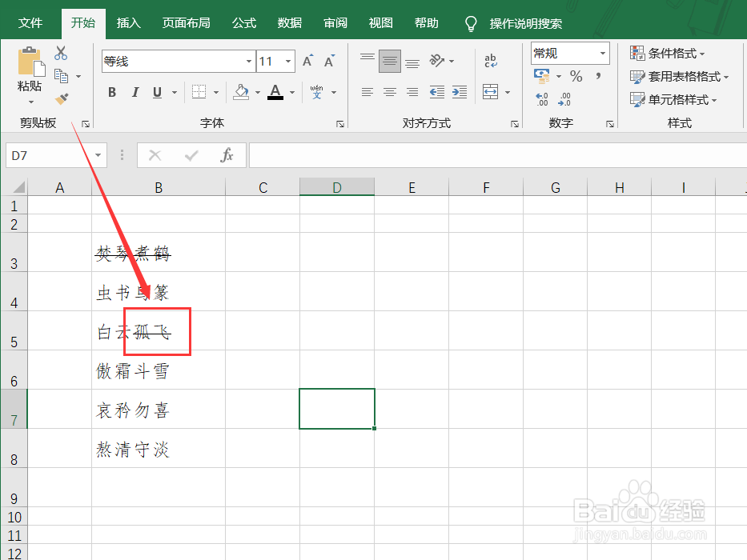This screenshot has width=747, height=560.
Task: Decrease decimal places
Action: (564, 99)
